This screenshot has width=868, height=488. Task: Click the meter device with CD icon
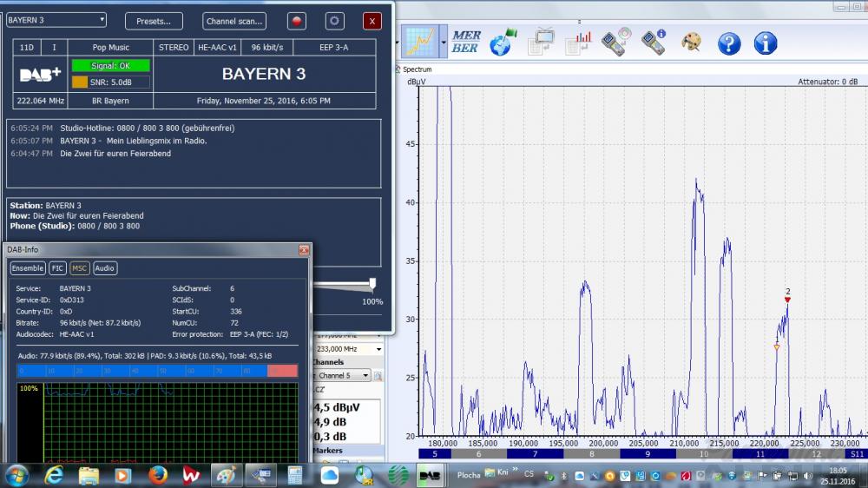pyautogui.click(x=616, y=42)
